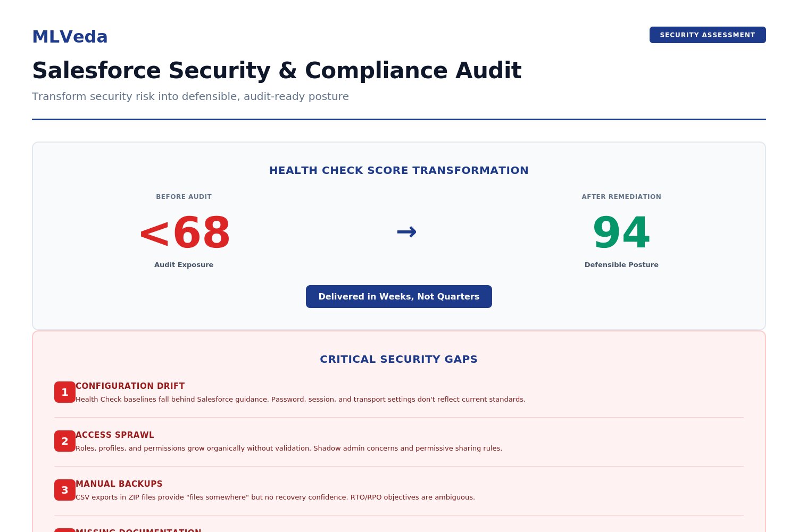The width and height of the screenshot is (798, 532).
Task: Click the Health Check Score Transformation heading
Action: click(x=398, y=171)
